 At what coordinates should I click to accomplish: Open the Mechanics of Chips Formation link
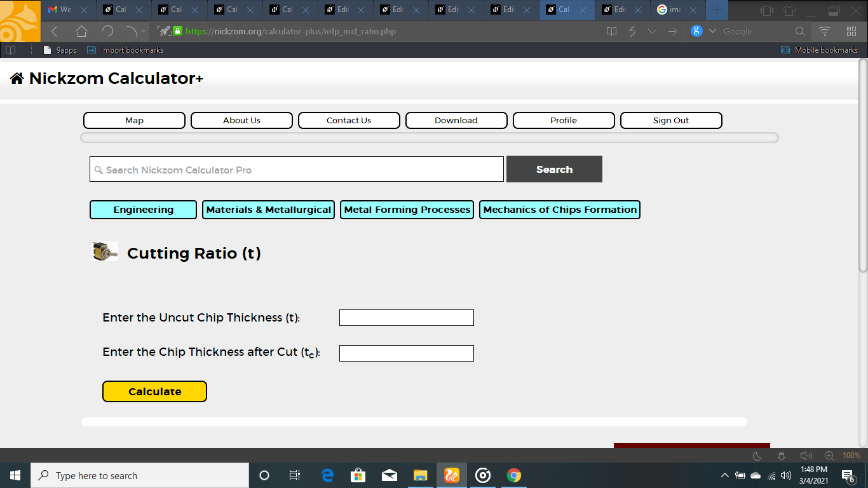tap(560, 210)
